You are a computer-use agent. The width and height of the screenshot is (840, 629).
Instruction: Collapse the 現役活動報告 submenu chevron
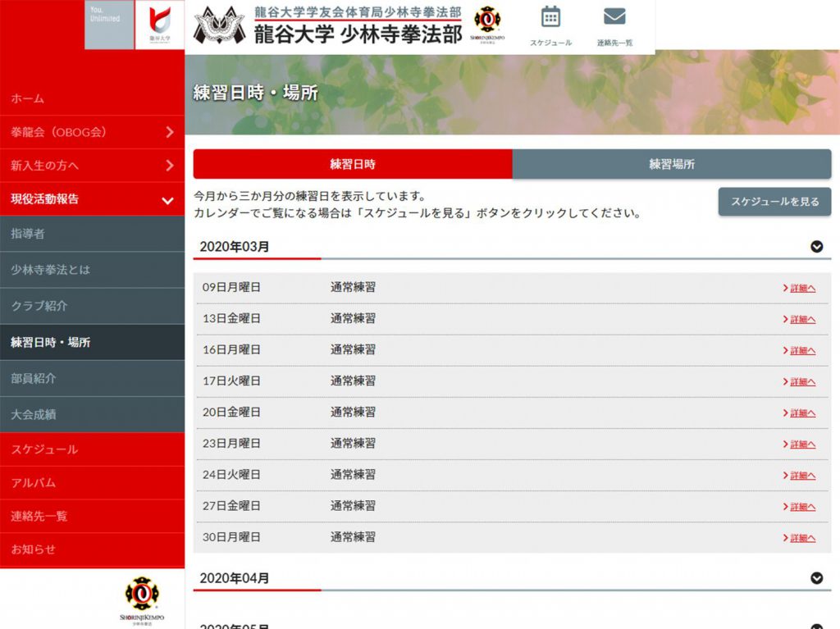tap(167, 201)
